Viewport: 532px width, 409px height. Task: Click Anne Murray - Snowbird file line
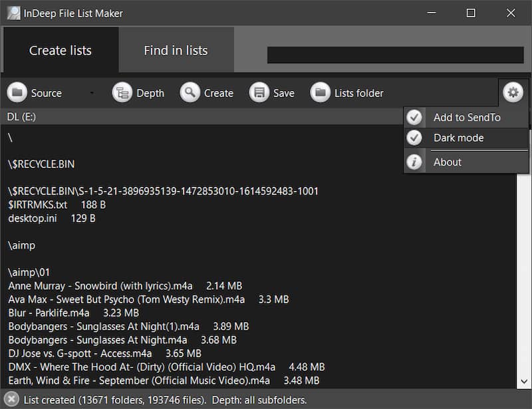(x=125, y=286)
